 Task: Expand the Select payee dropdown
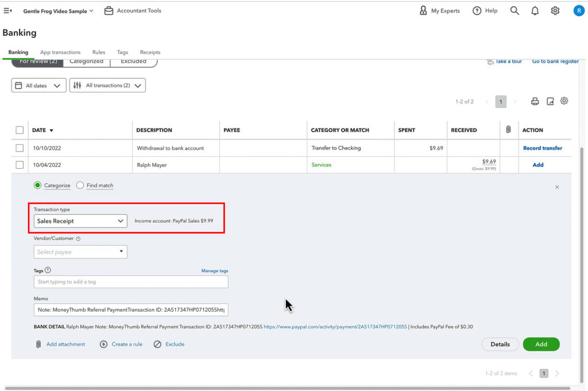pyautogui.click(x=80, y=251)
